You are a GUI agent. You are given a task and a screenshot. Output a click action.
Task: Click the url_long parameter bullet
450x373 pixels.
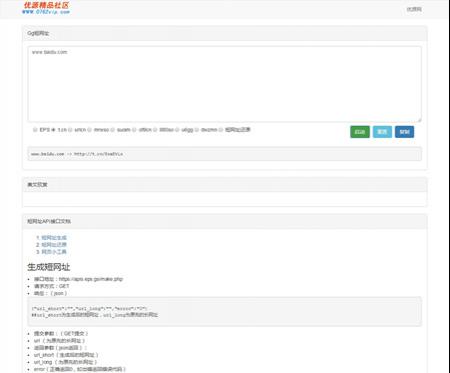pos(65,362)
